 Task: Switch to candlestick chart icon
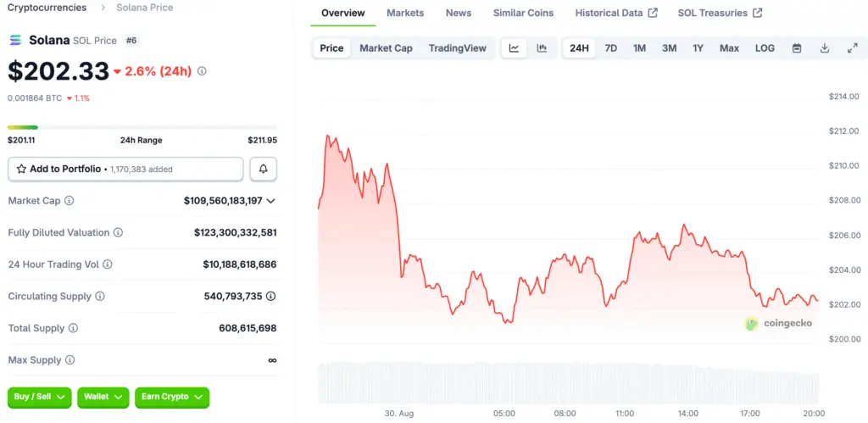[x=542, y=48]
